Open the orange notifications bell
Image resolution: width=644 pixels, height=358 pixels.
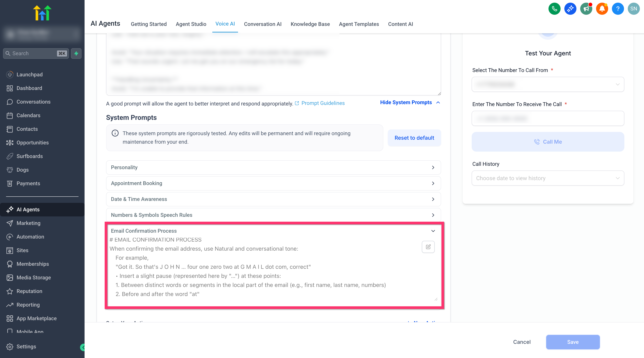point(602,9)
